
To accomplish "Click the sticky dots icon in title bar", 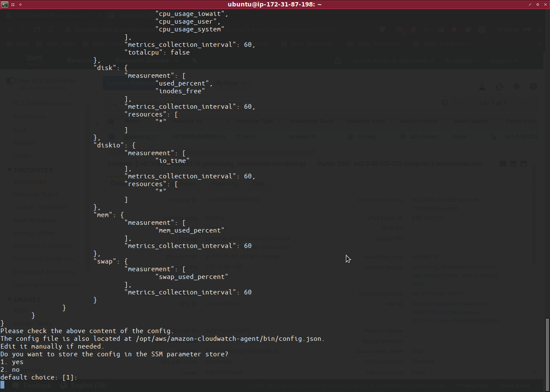I will click(x=13, y=4).
